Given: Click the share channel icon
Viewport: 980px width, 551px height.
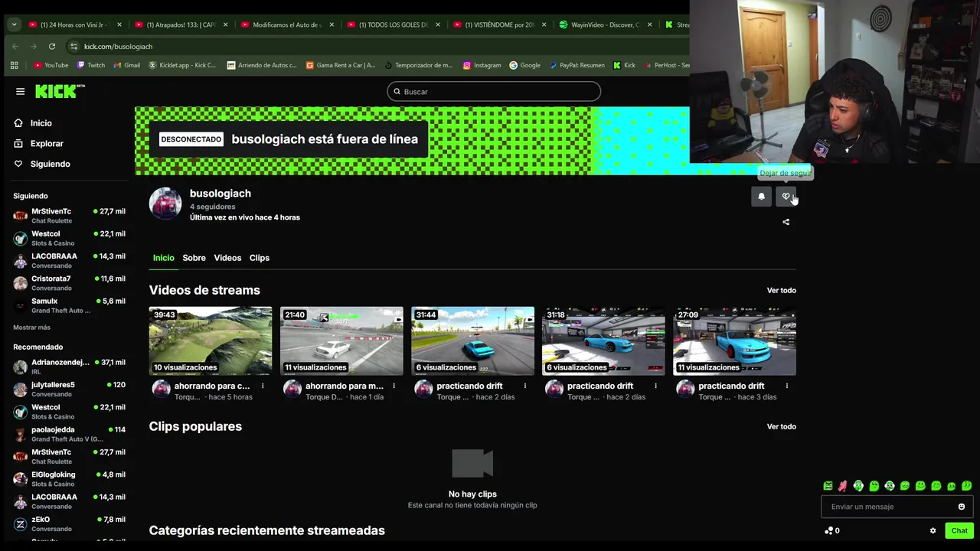Looking at the screenshot, I should click(786, 222).
